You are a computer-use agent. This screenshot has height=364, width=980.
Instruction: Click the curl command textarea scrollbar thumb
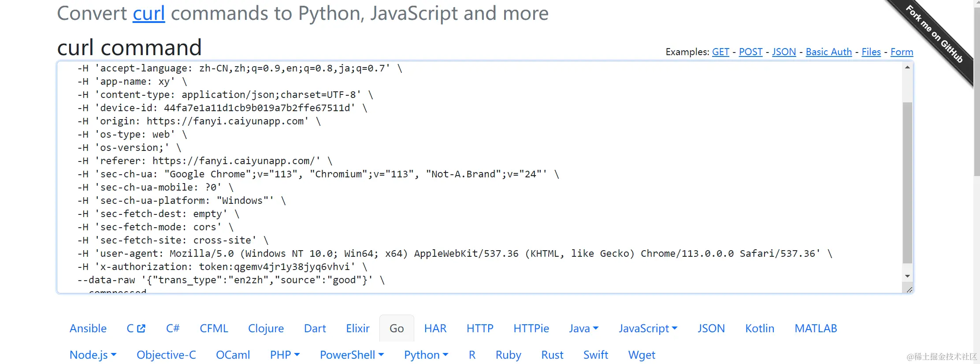coord(907,183)
